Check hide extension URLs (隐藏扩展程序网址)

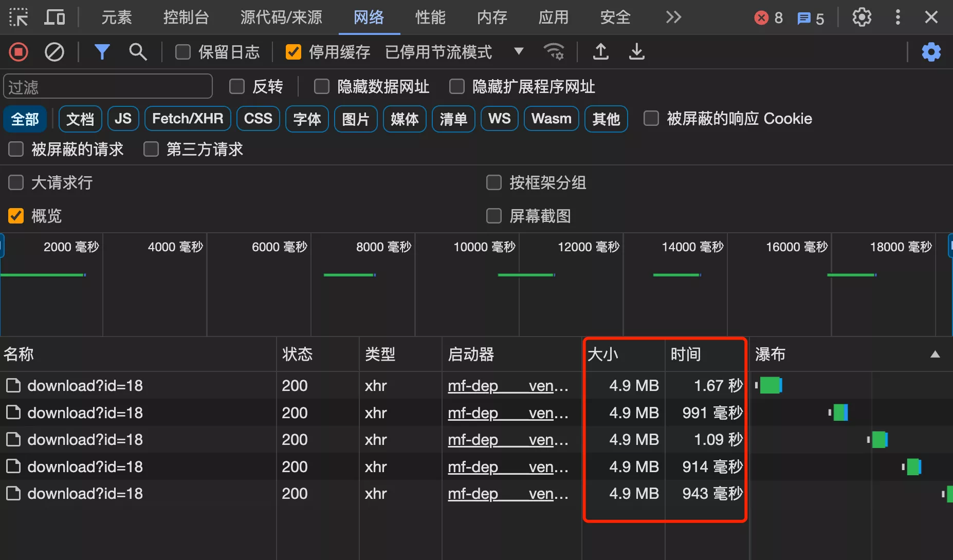click(456, 86)
